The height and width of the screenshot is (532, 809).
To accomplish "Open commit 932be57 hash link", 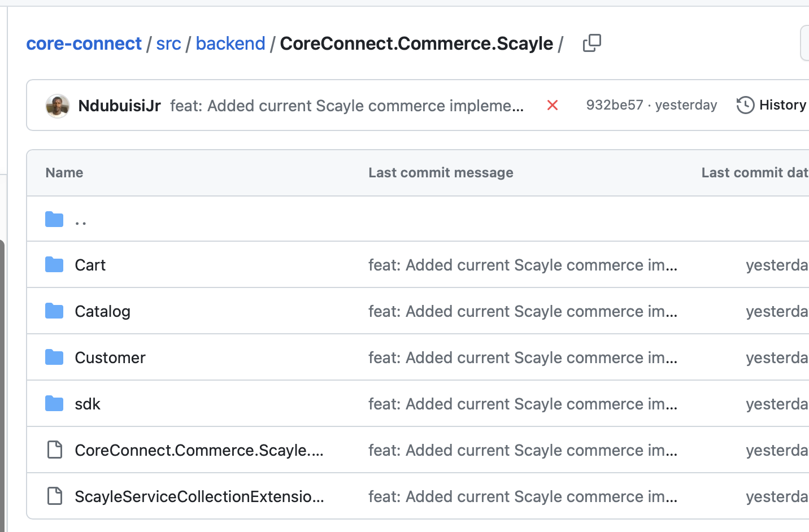I will [614, 105].
